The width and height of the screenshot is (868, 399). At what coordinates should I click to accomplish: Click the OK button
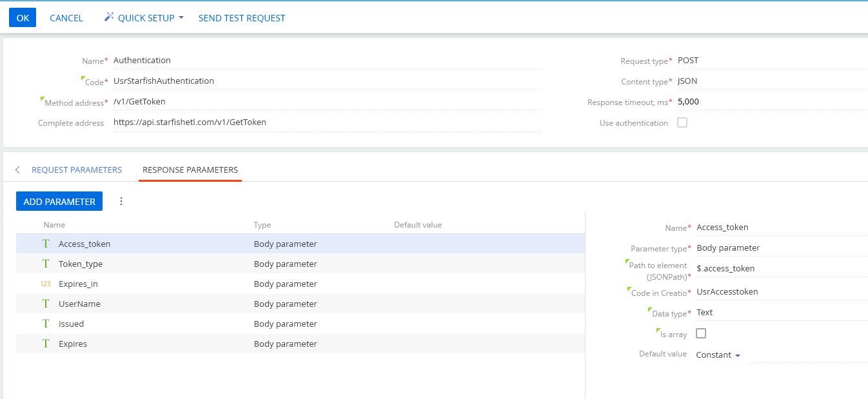pos(22,17)
